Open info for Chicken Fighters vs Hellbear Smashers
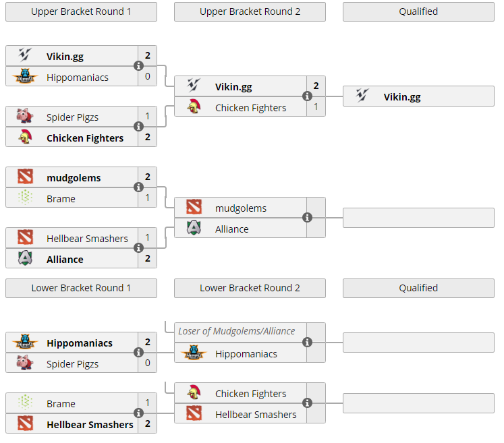The height and width of the screenshot is (443, 504). [x=308, y=403]
